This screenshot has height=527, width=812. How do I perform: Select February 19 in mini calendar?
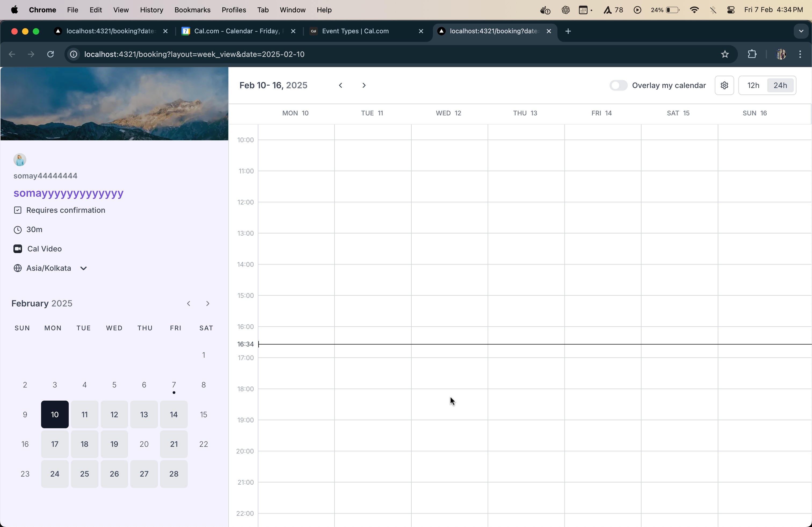114,444
